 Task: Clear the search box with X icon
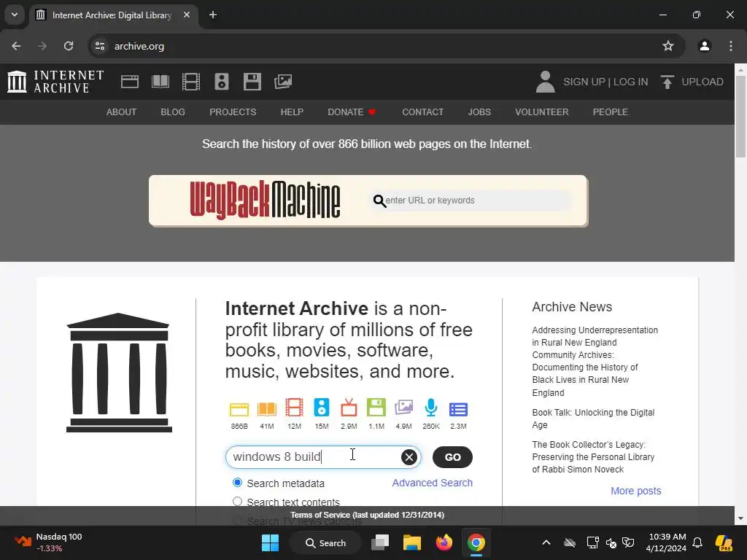pyautogui.click(x=409, y=457)
